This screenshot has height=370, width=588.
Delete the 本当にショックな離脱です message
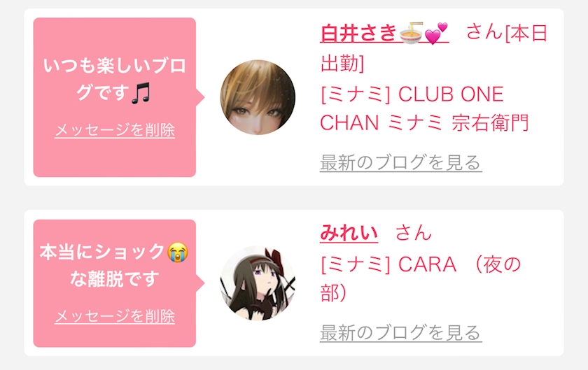click(x=114, y=316)
